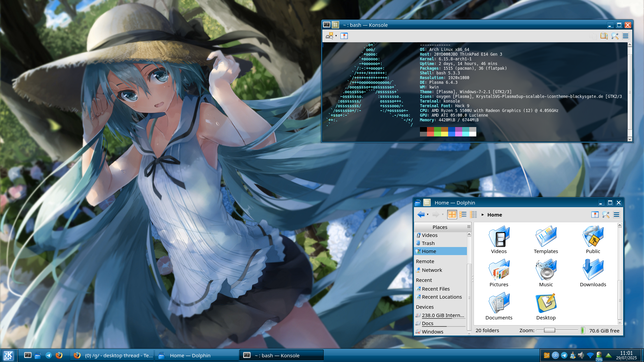Image resolution: width=644 pixels, height=362 pixels.
Task: Click the Dolphin zoom slider handle
Action: tap(549, 330)
